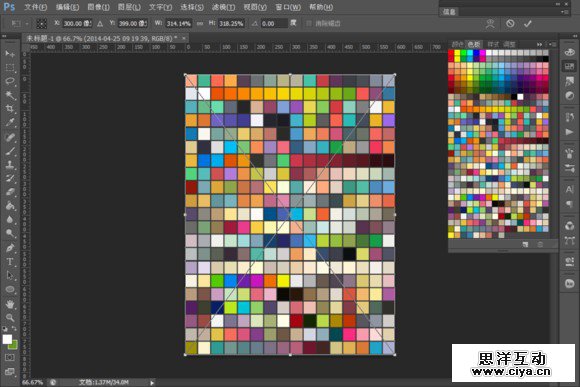Select the Rectangular Marquee tool
This screenshot has width=580, height=387.
[10, 68]
